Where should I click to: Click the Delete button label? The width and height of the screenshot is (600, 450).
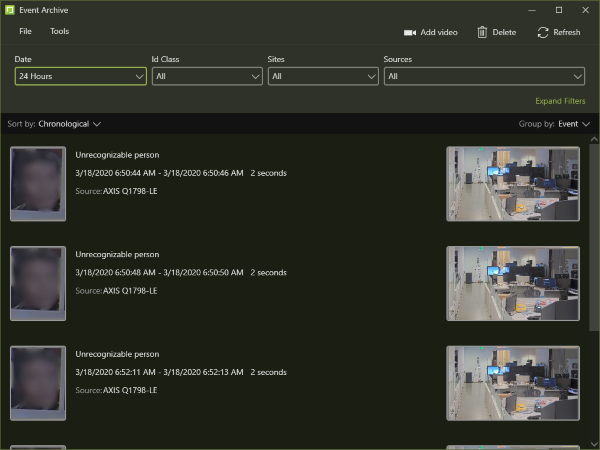504,33
